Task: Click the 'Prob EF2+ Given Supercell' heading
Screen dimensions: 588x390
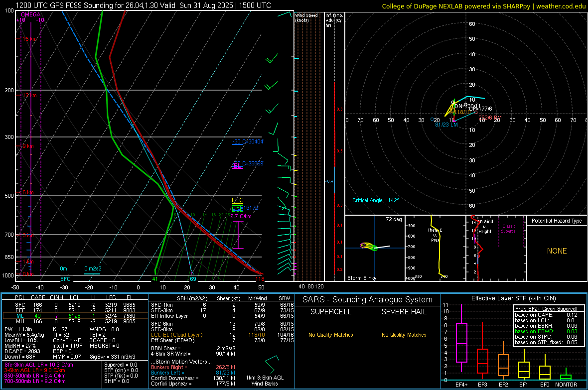Action: point(546,309)
